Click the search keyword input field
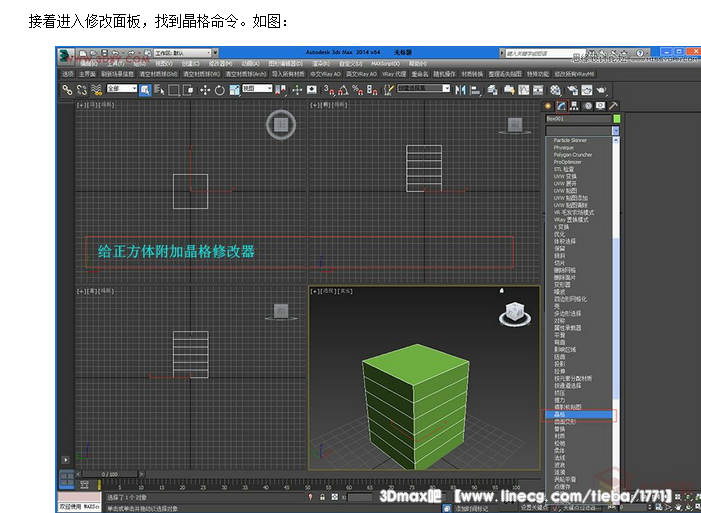This screenshot has height=513, width=701. 545,53
